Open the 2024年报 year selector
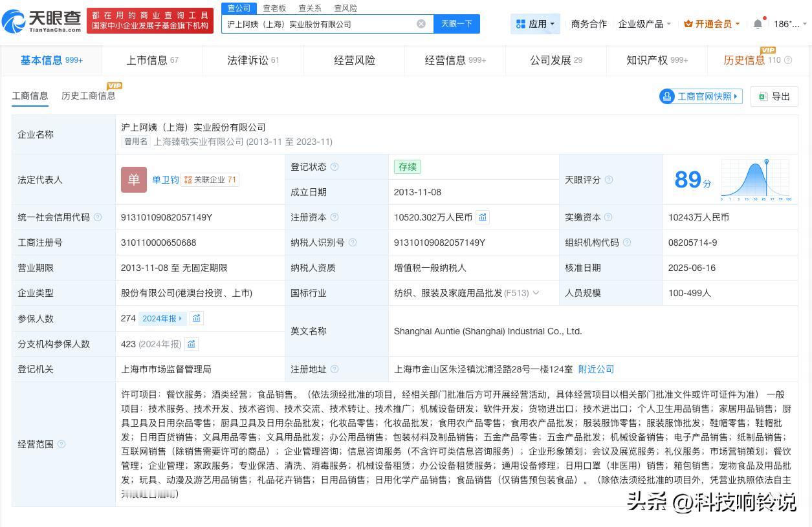The image size is (812, 527). click(x=163, y=318)
